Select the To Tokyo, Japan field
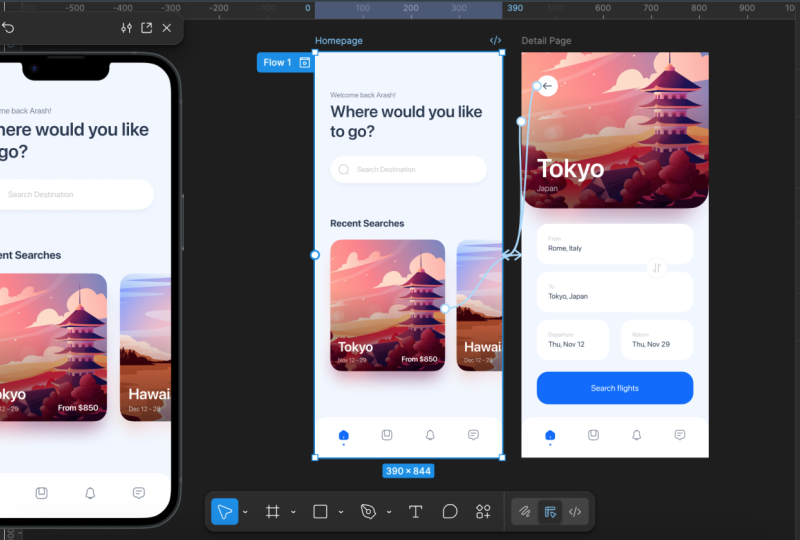Viewport: 800px width, 540px height. pos(615,292)
